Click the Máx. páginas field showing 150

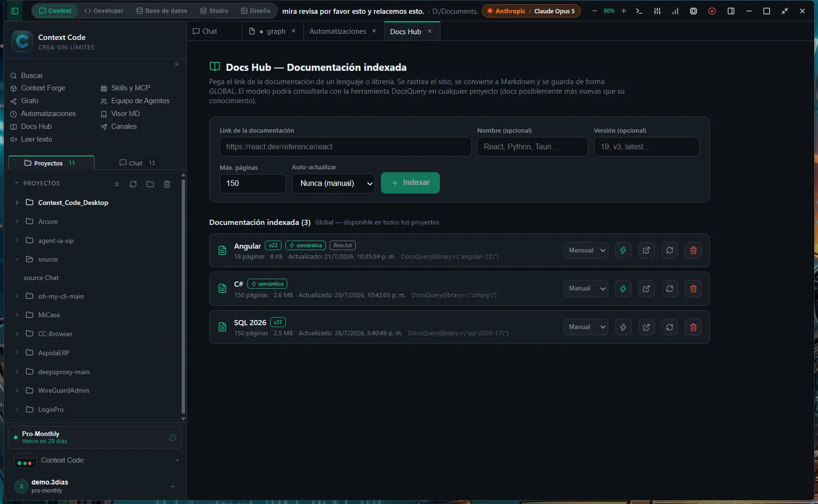(253, 184)
